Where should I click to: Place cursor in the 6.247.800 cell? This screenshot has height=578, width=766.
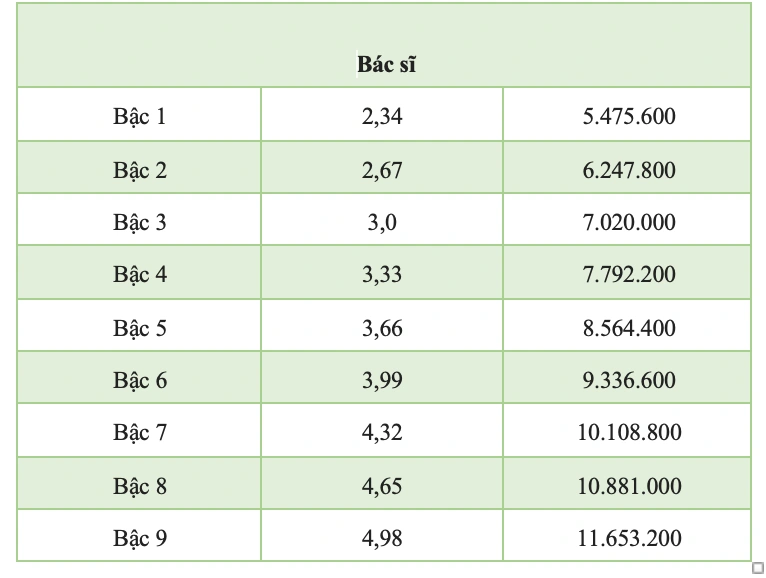click(x=629, y=170)
